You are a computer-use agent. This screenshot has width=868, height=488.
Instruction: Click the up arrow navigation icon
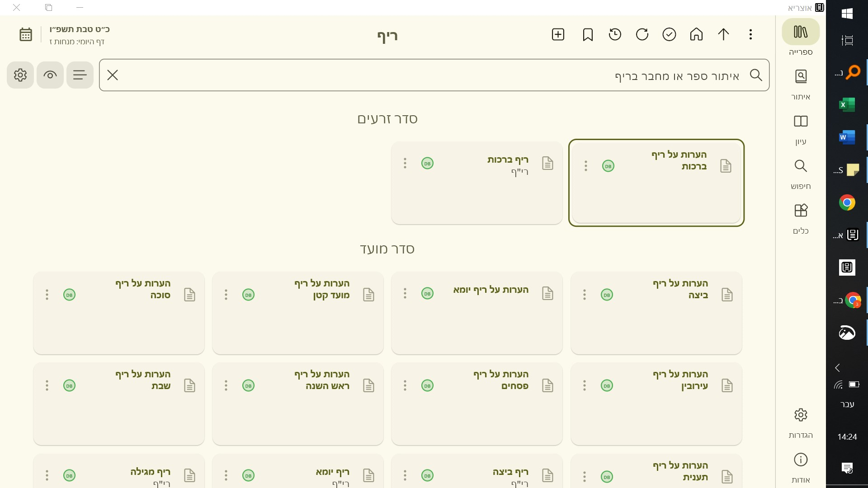click(x=723, y=35)
